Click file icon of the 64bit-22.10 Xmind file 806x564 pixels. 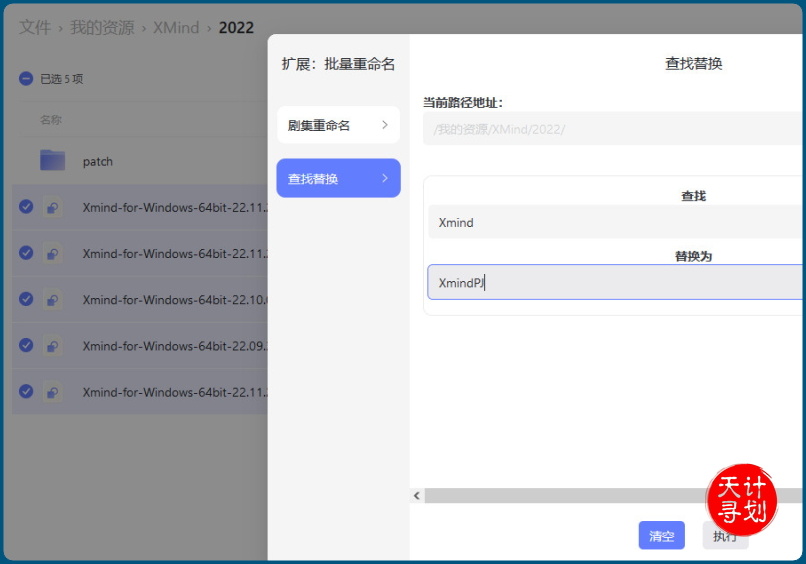pyautogui.click(x=52, y=300)
